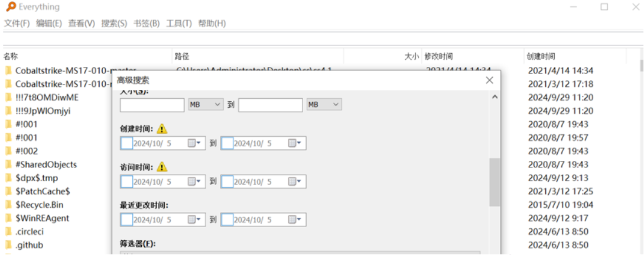644x255 pixels.
Task: Open the 查看(V) menu
Action: click(82, 24)
